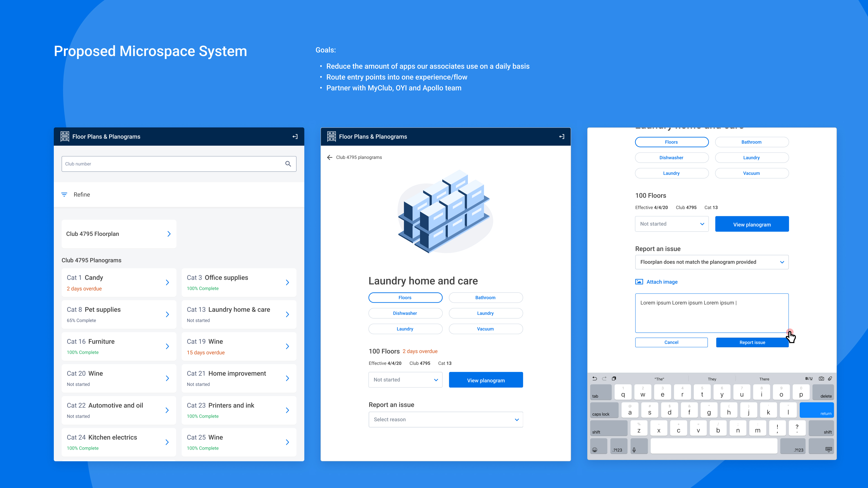
Task: Click exit icon in Laundry home and care screen header
Action: [561, 136]
